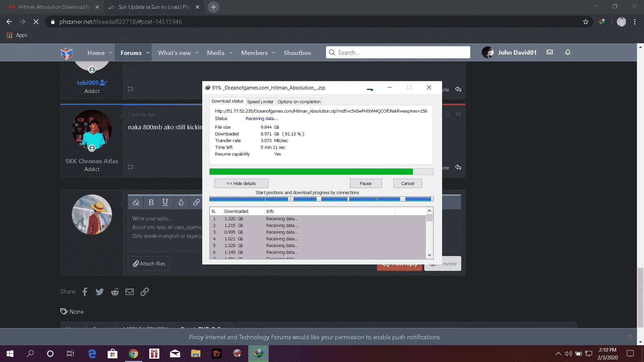644x362 pixels.
Task: Switch to the Speed Limiter tab
Action: 260,102
